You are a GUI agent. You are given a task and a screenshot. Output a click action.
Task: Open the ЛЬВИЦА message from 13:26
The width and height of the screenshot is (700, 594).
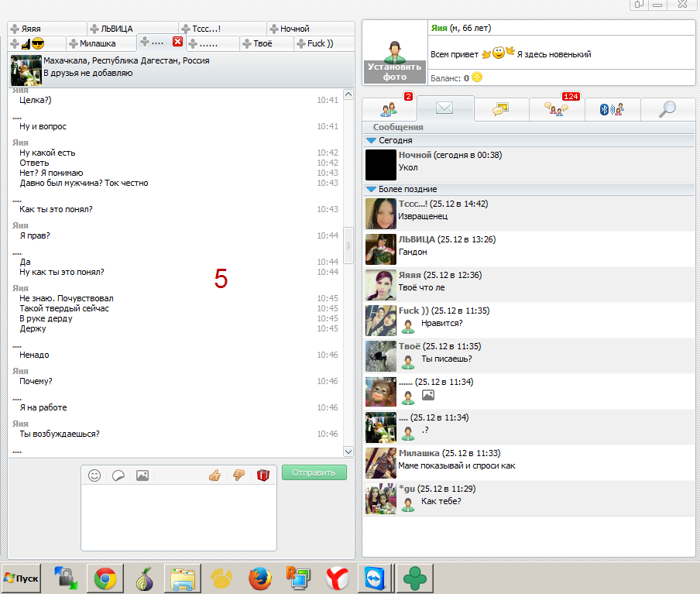530,249
